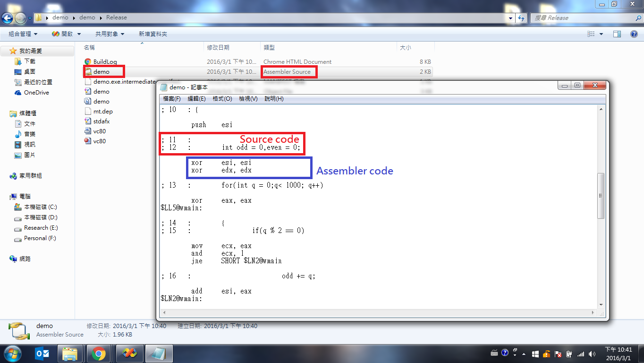Viewport: 644px width, 363px height.
Task: Launch Outlook from the taskbar
Action: click(x=42, y=353)
